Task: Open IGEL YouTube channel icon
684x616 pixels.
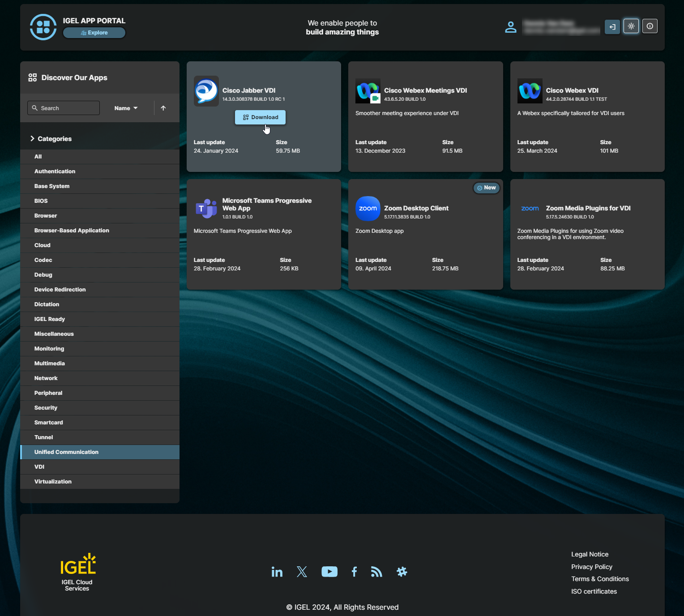Action: click(329, 572)
